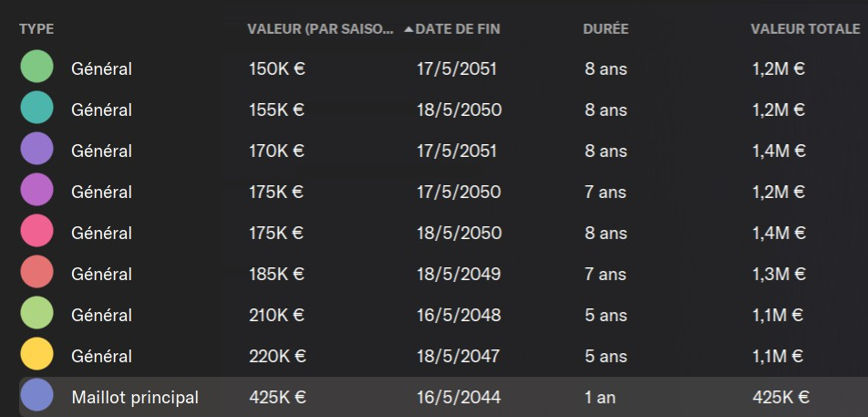Click the 16/5/2048 end date cell
Screen dimensions: 868x417
(x=459, y=315)
